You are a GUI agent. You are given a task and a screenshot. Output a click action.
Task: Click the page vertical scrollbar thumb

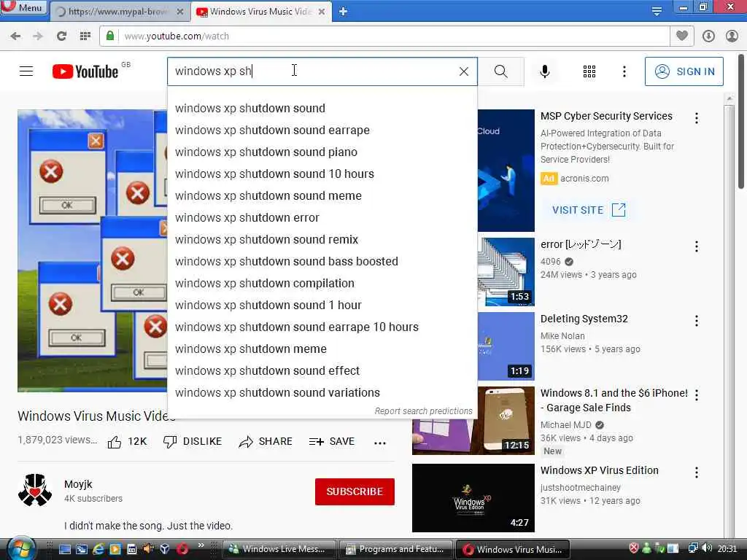(x=741, y=120)
